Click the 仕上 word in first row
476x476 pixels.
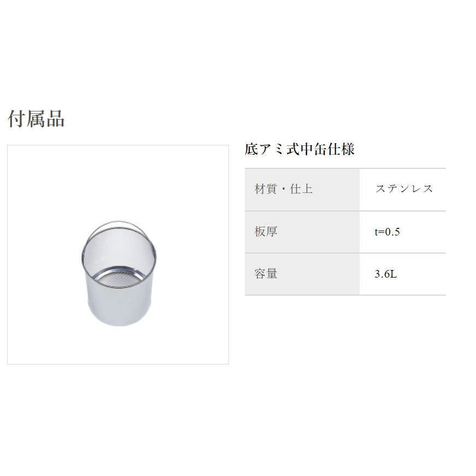click(301, 189)
